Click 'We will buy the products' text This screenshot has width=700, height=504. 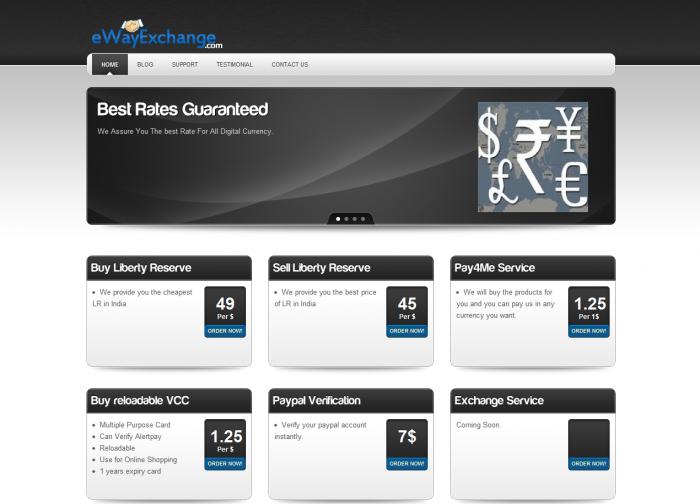[505, 304]
